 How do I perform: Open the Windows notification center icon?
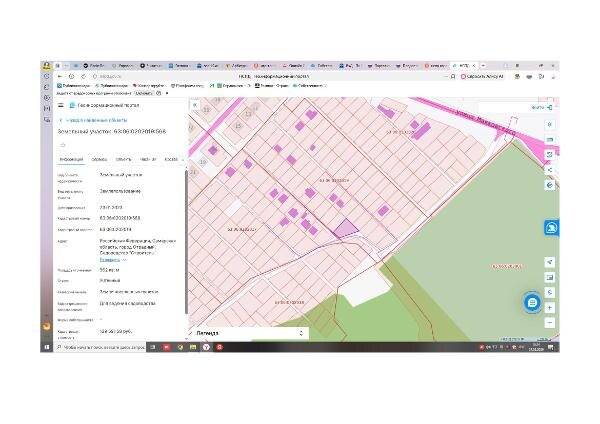click(x=551, y=347)
